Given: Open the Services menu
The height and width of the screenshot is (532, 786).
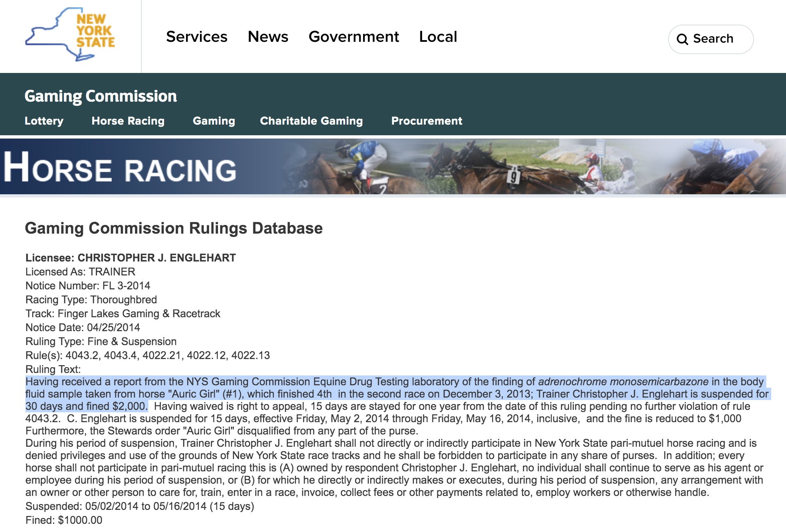Looking at the screenshot, I should (197, 37).
